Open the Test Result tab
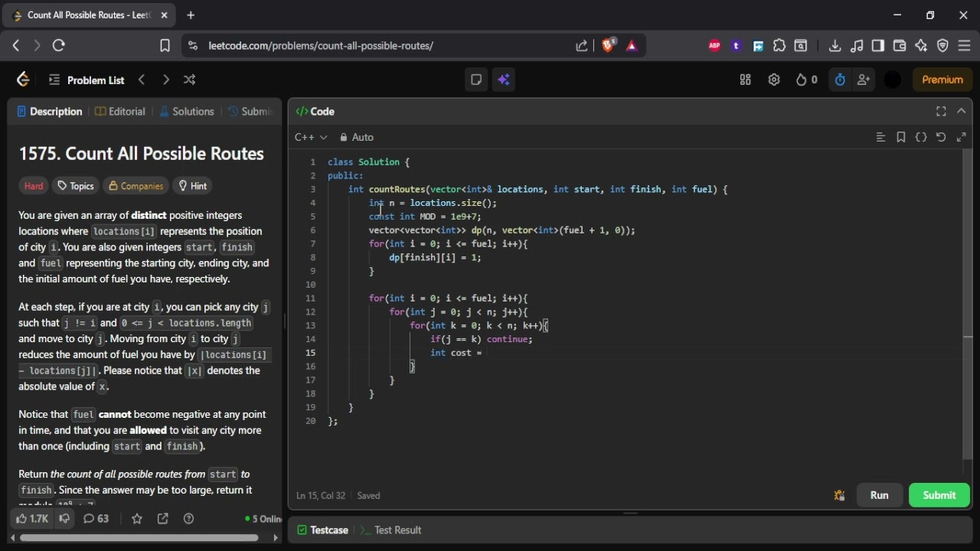 pos(390,530)
